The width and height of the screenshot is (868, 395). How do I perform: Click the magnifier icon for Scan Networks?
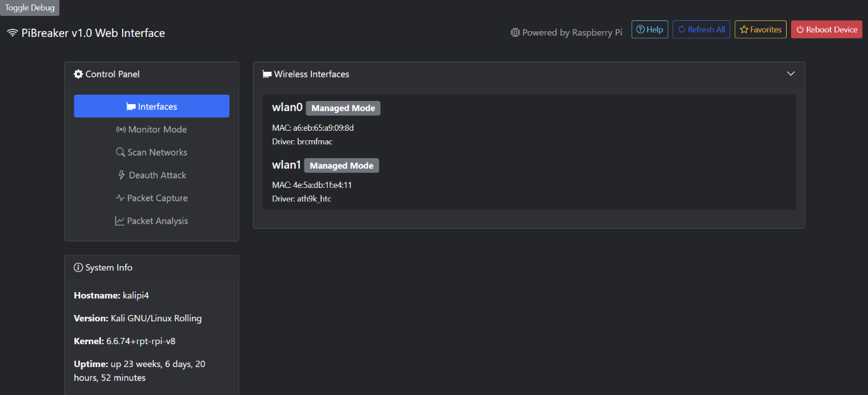coord(120,152)
